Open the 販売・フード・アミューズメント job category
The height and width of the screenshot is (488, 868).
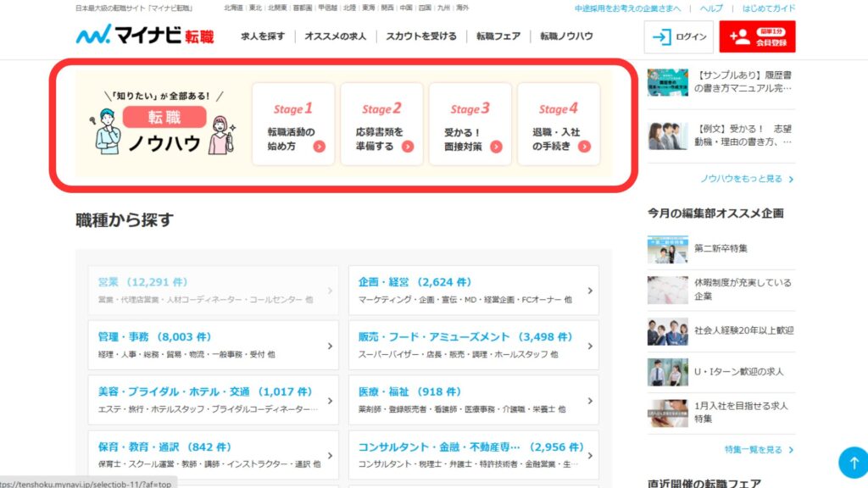pyautogui.click(x=454, y=337)
